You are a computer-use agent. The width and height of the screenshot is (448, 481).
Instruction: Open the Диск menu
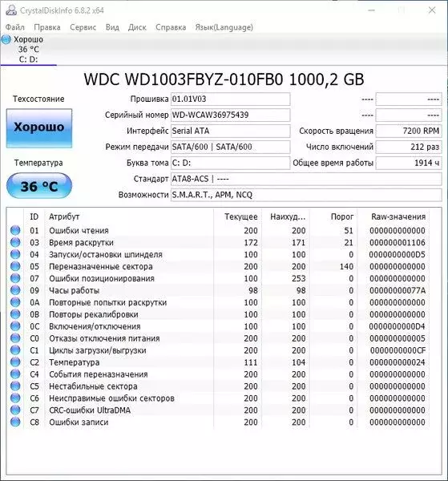click(137, 27)
